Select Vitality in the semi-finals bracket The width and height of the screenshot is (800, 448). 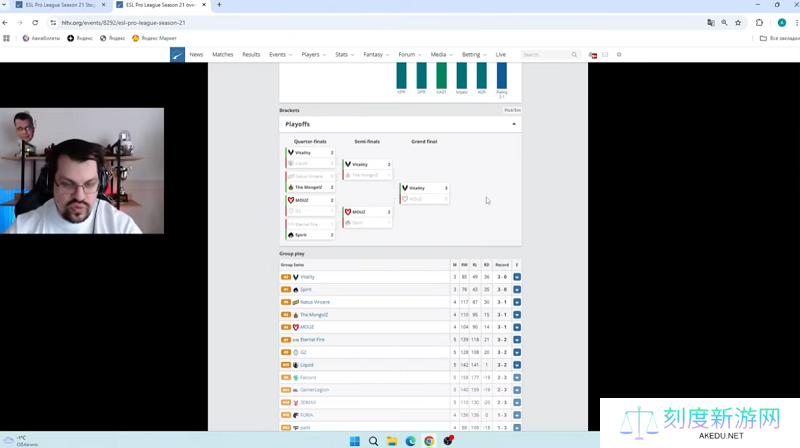(367, 164)
